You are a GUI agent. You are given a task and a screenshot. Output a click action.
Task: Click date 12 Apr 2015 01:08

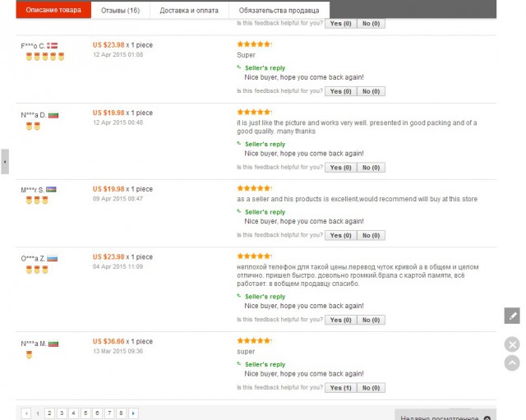[x=118, y=54]
